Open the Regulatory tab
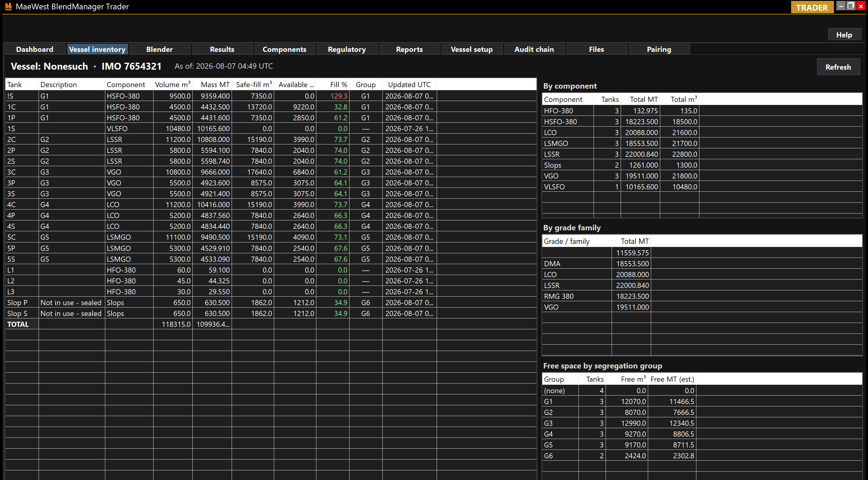This screenshot has height=480, width=868. pos(347,49)
